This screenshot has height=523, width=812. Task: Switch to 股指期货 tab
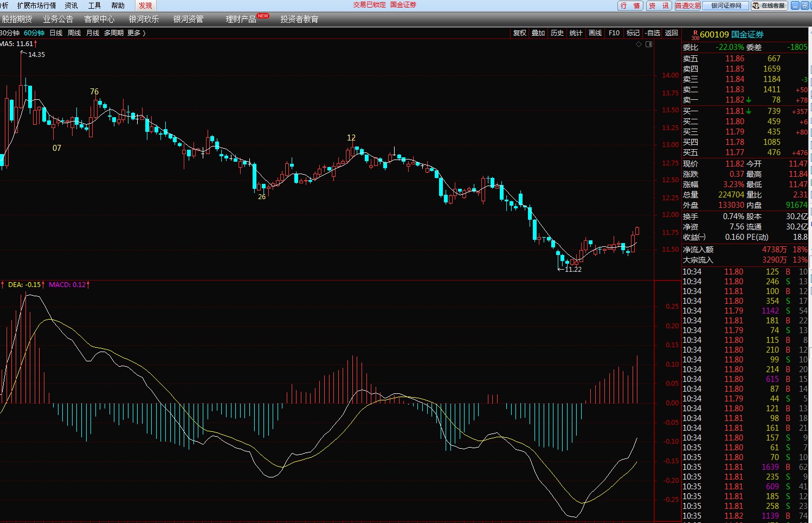click(x=17, y=19)
